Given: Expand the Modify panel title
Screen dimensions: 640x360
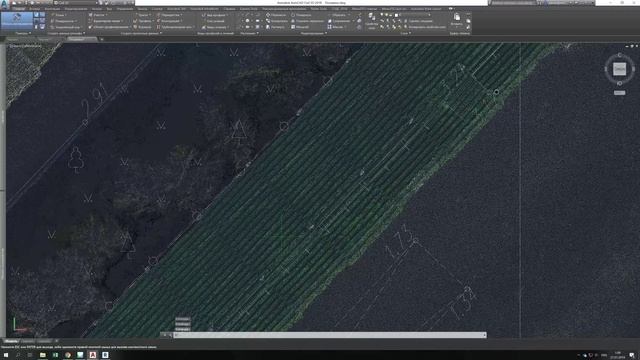Looking at the screenshot, I should 313,33.
